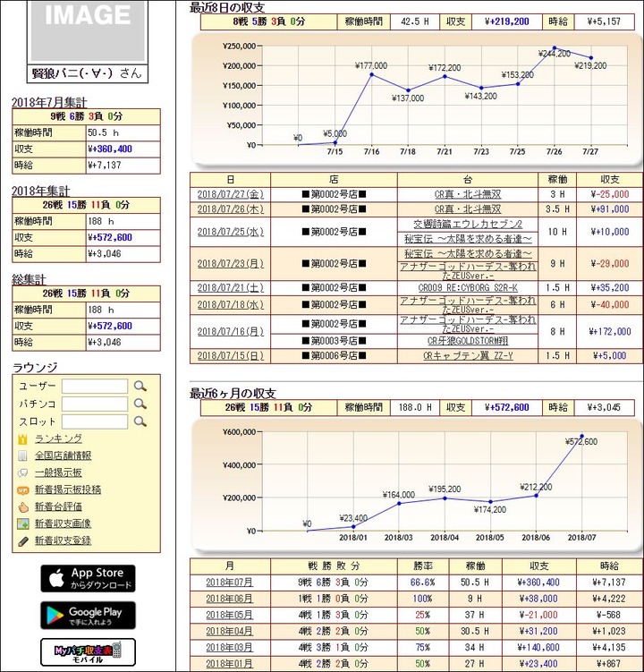Open the 2018年03月 monthly link
Image resolution: width=644 pixels, height=672 pixels.
click(x=229, y=648)
